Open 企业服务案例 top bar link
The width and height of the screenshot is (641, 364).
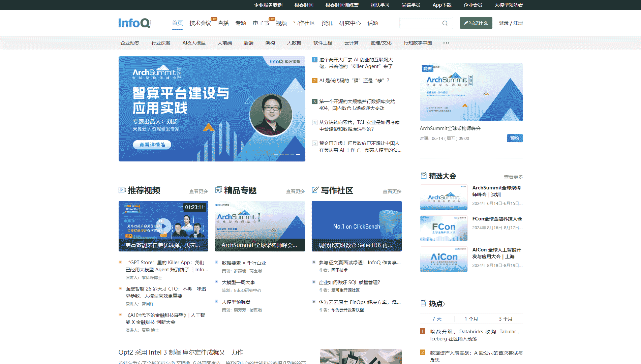pyautogui.click(x=268, y=5)
